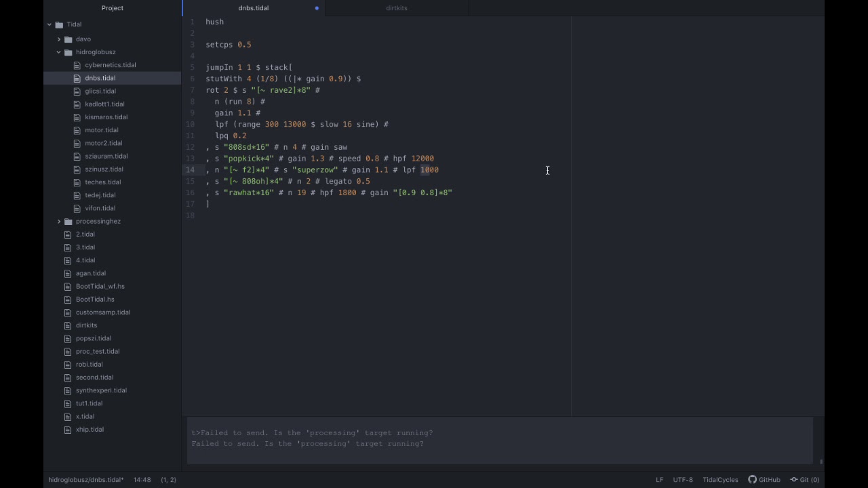Click file icon next to xhip.tidal
This screenshot has height=488, width=868.
click(68, 430)
